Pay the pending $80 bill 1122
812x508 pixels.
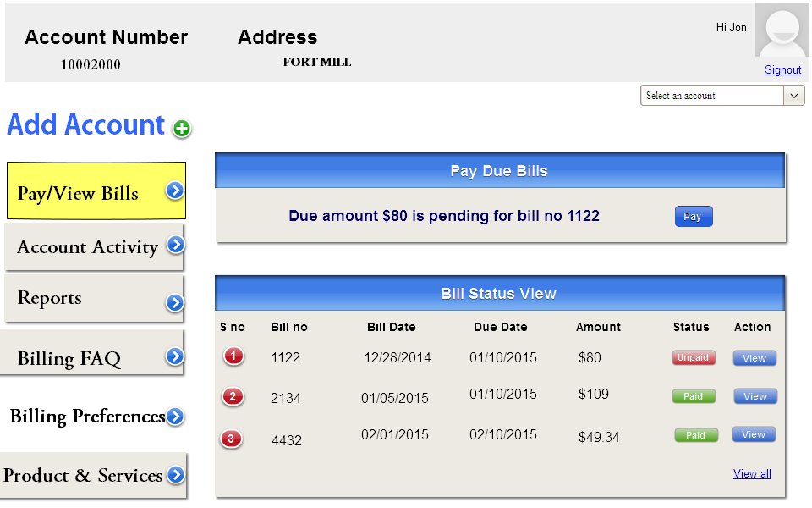click(693, 216)
